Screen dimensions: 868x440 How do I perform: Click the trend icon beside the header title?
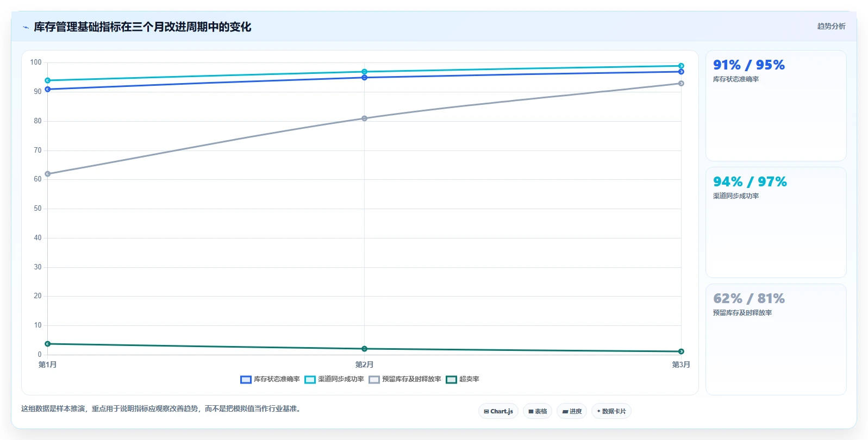(26, 27)
